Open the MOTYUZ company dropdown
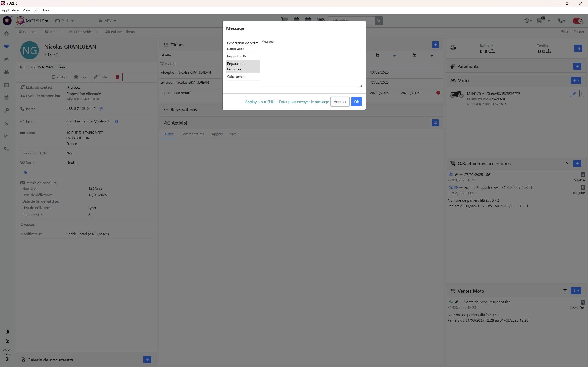588x367 pixels. [37, 21]
